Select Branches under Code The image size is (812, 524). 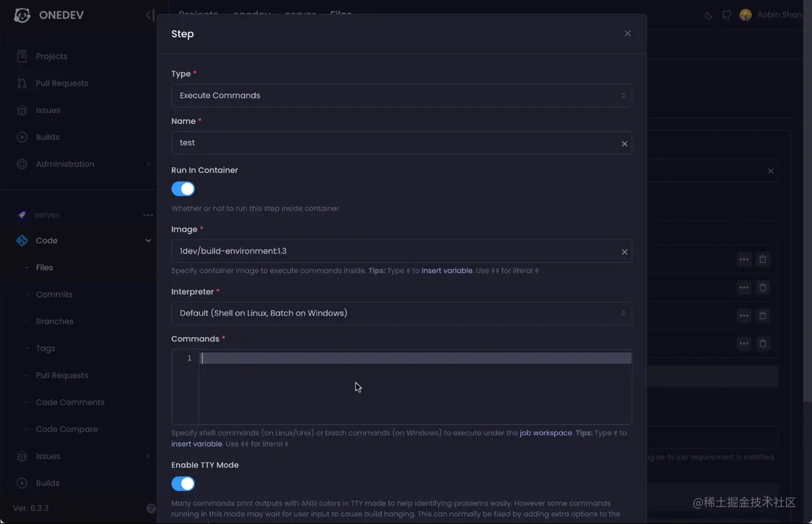pos(55,321)
